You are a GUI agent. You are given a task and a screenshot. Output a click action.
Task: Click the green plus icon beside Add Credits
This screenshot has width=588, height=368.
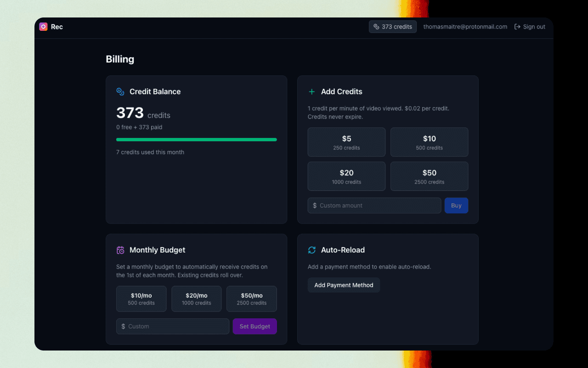pos(312,92)
